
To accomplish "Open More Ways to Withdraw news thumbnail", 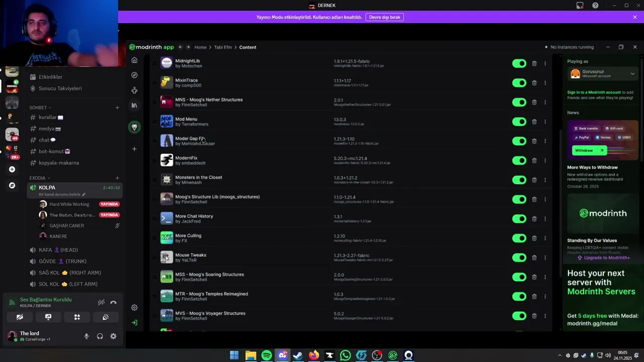I will coord(602,140).
